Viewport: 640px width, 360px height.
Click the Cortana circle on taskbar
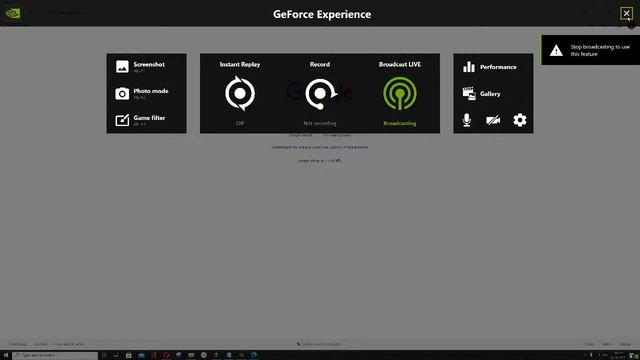[104, 355]
